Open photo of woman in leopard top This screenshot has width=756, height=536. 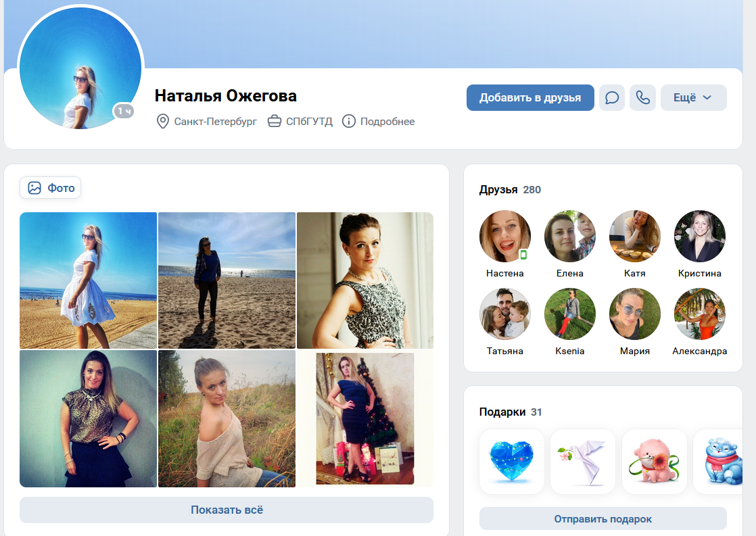click(88, 419)
